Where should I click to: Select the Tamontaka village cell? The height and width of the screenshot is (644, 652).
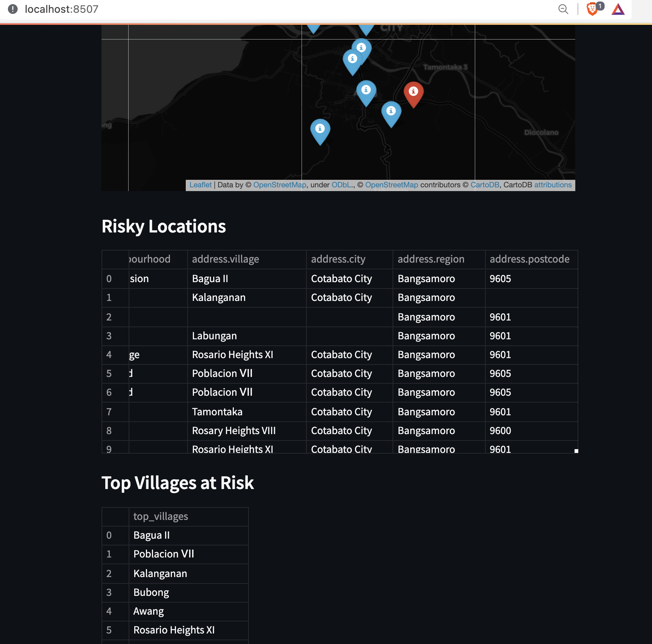pos(247,412)
